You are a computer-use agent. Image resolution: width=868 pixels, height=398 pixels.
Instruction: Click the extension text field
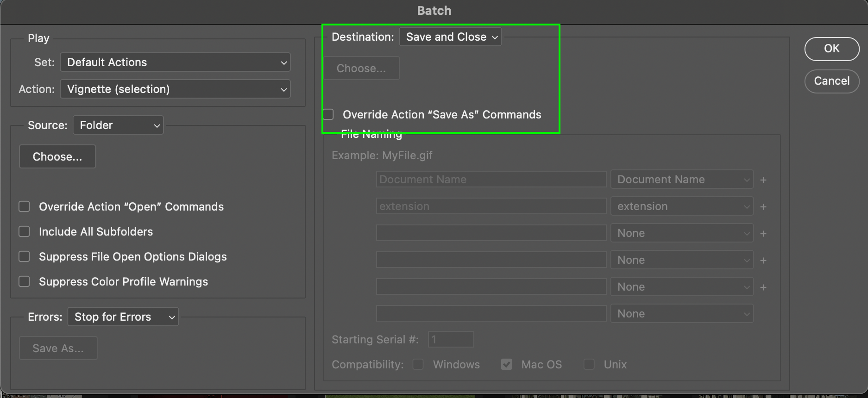coord(491,206)
